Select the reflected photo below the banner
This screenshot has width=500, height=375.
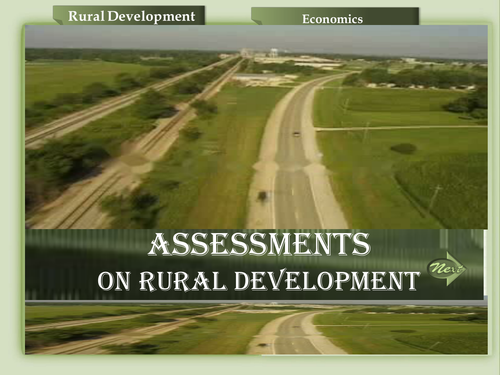coord(256,328)
